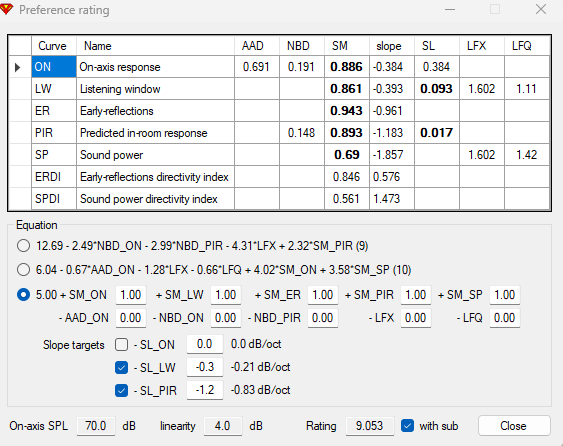Image resolution: width=563 pixels, height=446 pixels.
Task: Enable the SL_ON slope target checkbox
Action: (x=121, y=344)
